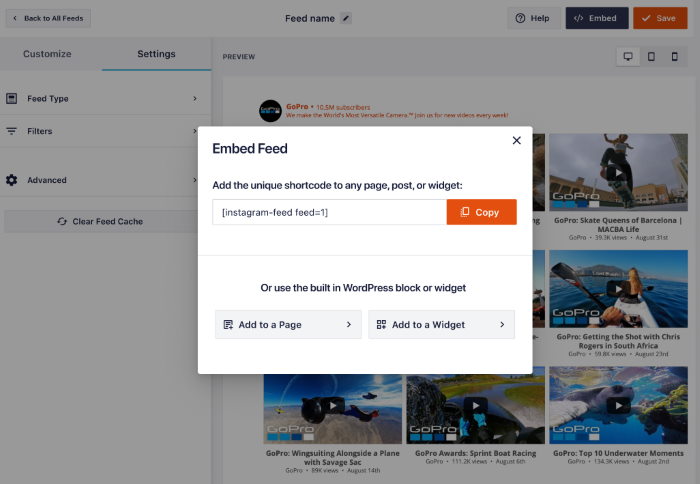Screen dimensions: 700x484
Task: Open the Help button
Action: pos(533,18)
